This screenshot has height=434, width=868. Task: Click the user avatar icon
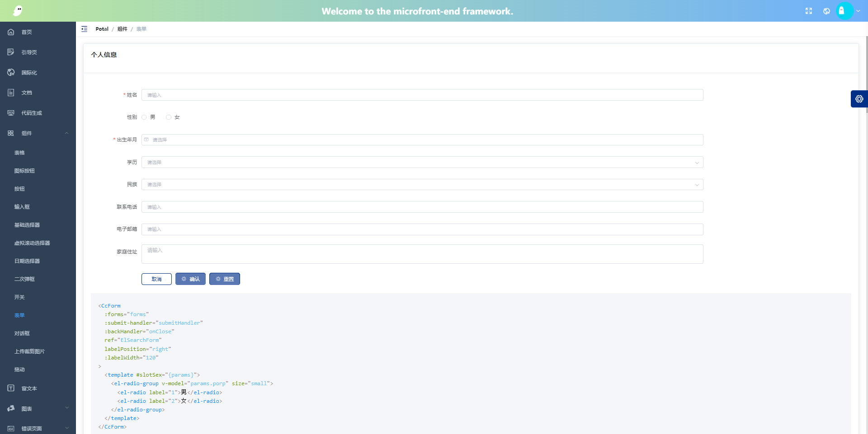[843, 11]
